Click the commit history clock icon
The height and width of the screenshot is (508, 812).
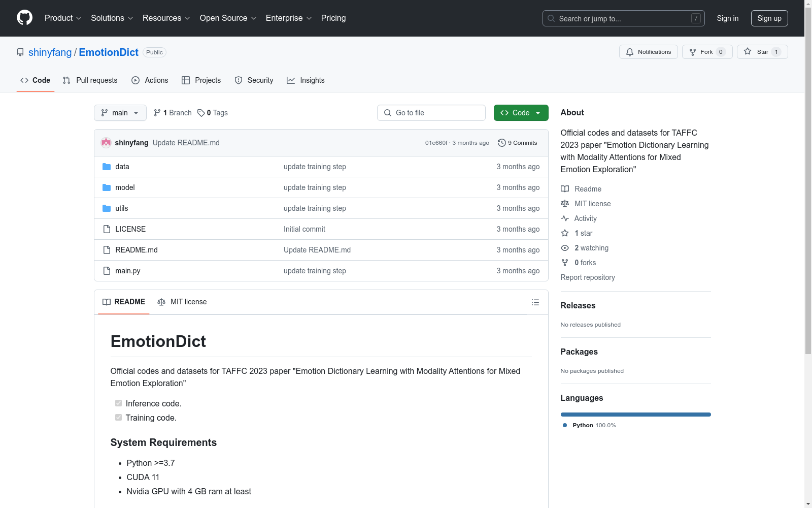[502, 143]
